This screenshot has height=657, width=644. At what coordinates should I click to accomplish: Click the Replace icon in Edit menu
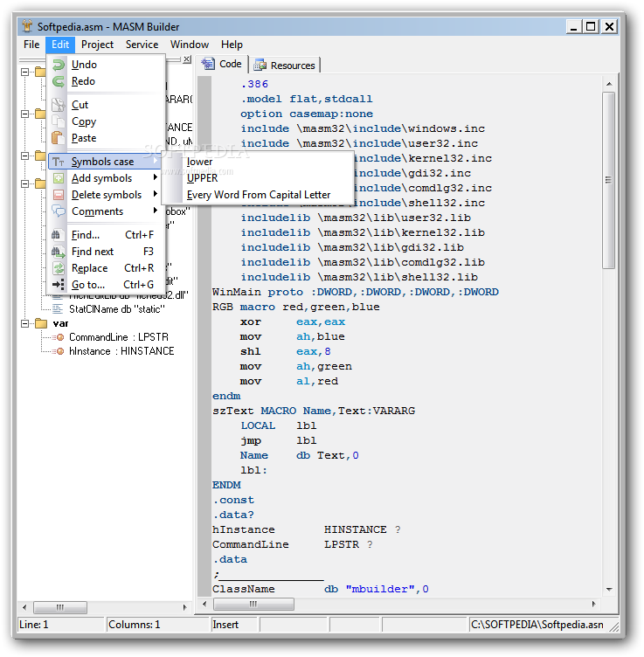click(x=59, y=268)
